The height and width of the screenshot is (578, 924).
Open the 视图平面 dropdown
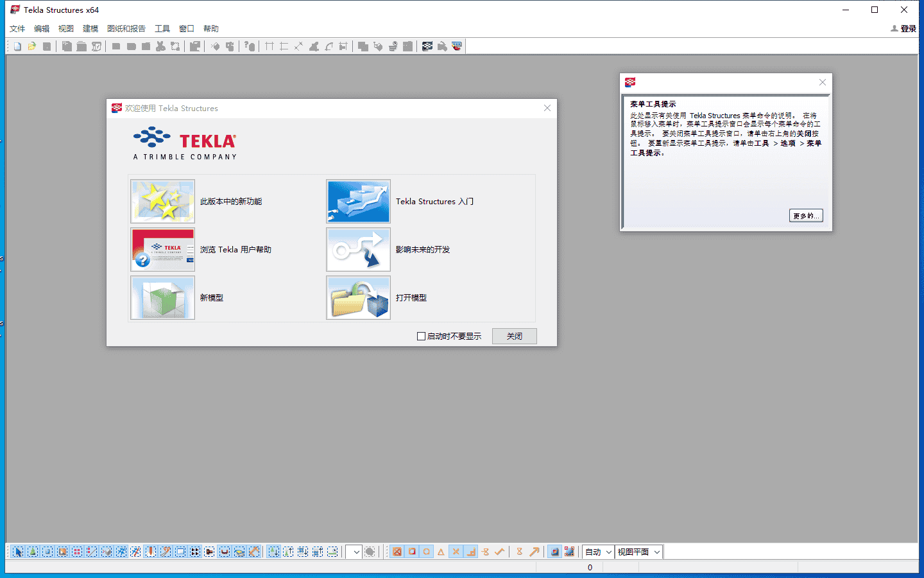(x=638, y=551)
